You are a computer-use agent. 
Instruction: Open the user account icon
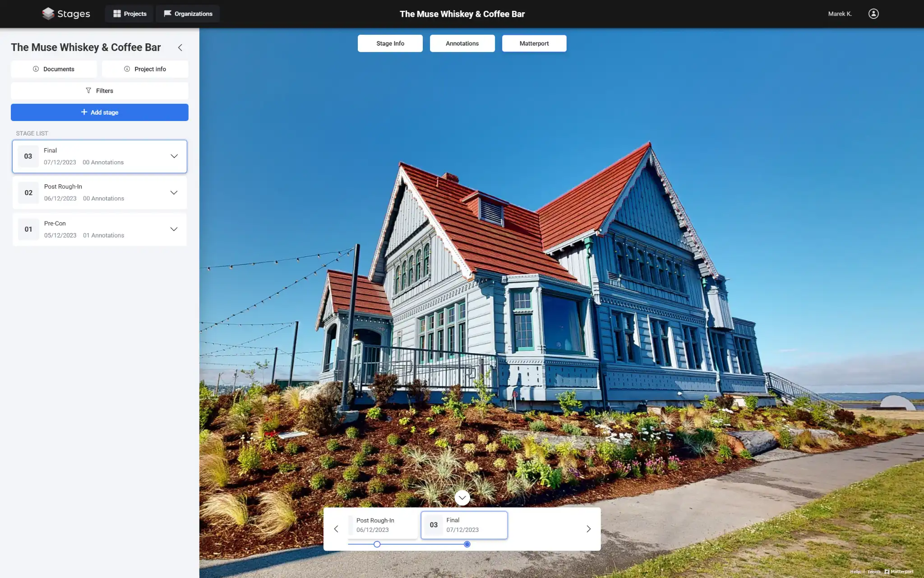[873, 14]
